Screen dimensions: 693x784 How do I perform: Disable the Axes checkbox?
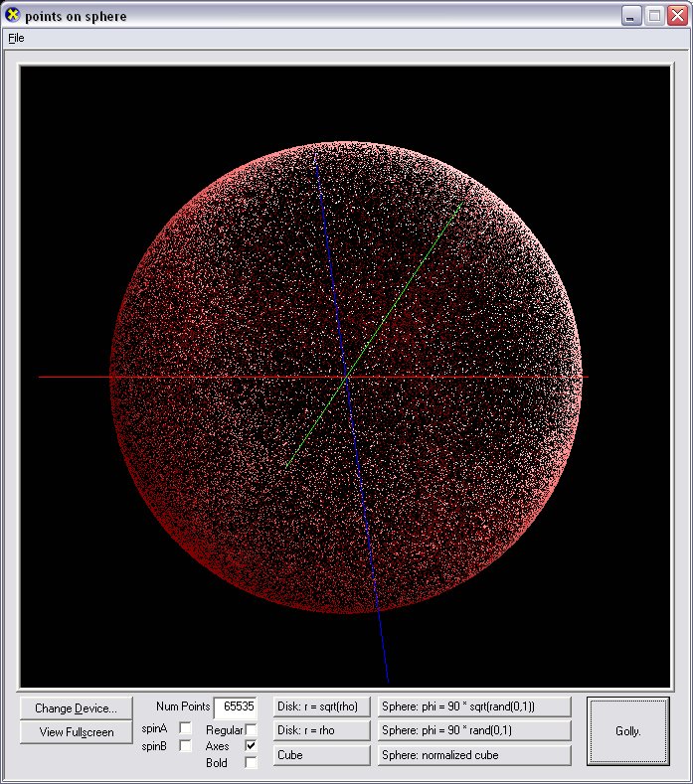click(251, 746)
